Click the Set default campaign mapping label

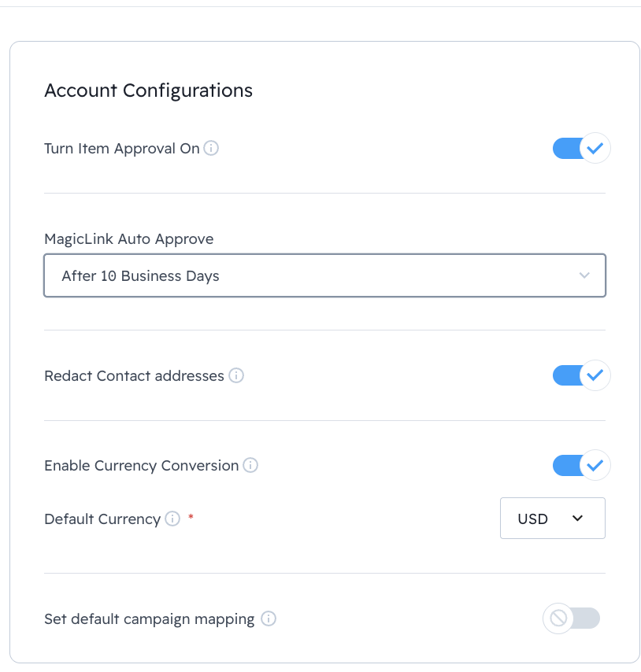click(x=149, y=618)
